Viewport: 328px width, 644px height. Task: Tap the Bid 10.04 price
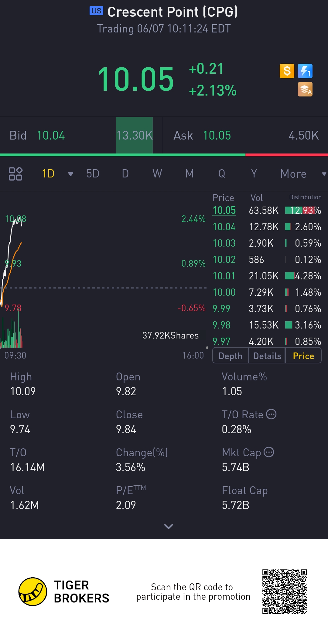pyautogui.click(x=51, y=136)
